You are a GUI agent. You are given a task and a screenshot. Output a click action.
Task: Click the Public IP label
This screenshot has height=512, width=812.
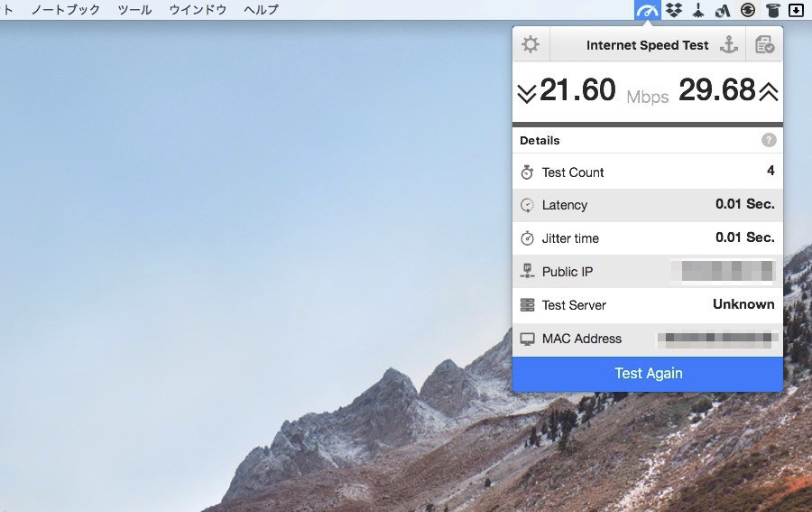[x=567, y=272]
